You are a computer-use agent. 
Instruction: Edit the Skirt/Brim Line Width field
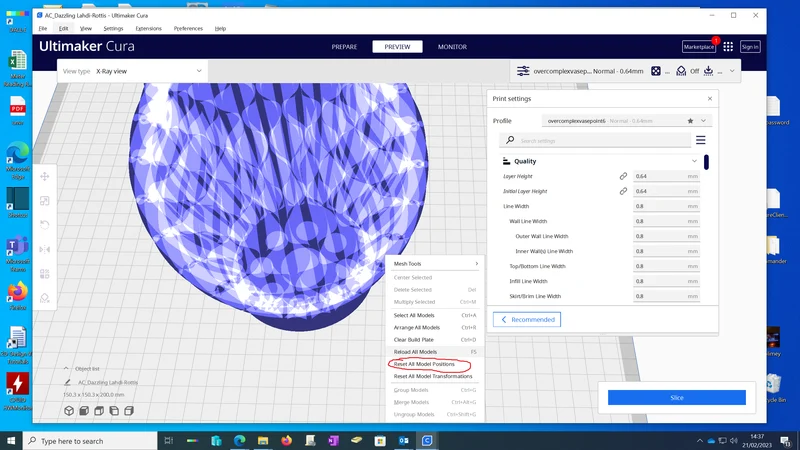click(x=666, y=296)
